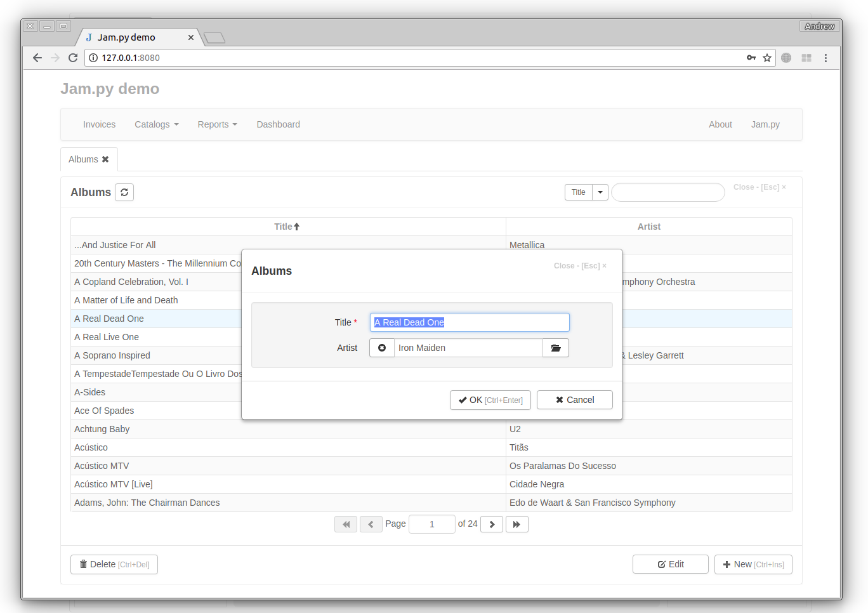Click the Jam.py demo browser tab

[x=138, y=37]
